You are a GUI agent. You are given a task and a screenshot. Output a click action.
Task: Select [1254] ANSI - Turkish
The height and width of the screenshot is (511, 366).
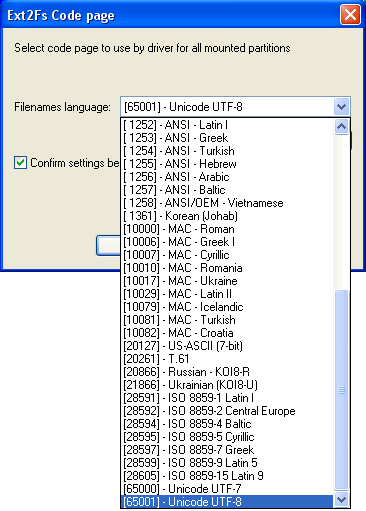[x=227, y=151]
